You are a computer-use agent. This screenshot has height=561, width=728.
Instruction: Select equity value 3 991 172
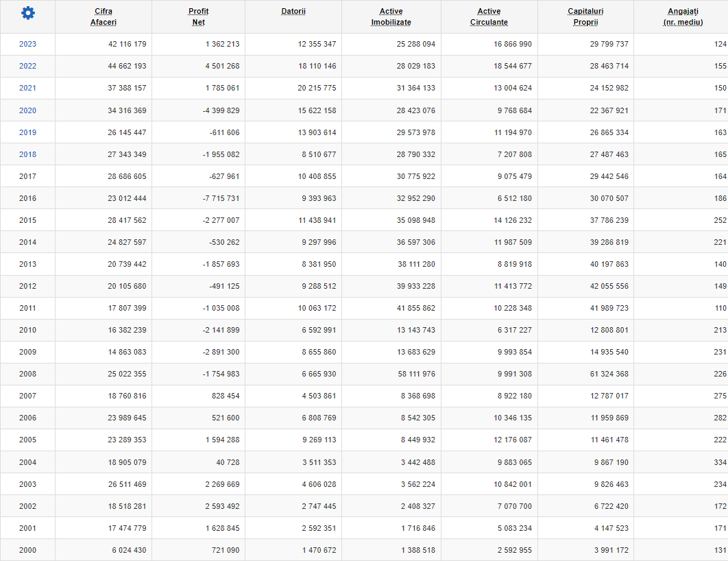pos(611,550)
